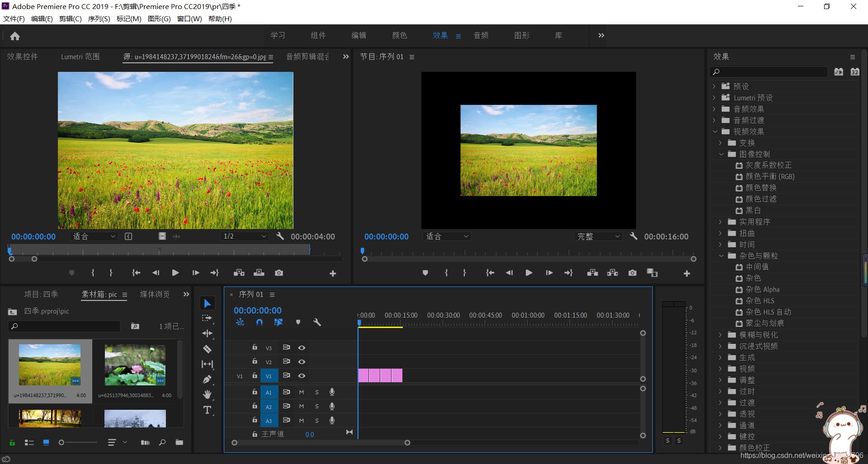Open Program monitor button editor plus

(687, 273)
